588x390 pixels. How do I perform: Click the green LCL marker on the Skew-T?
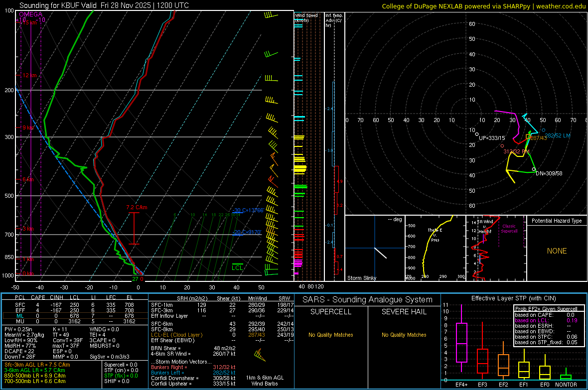coord(237,267)
